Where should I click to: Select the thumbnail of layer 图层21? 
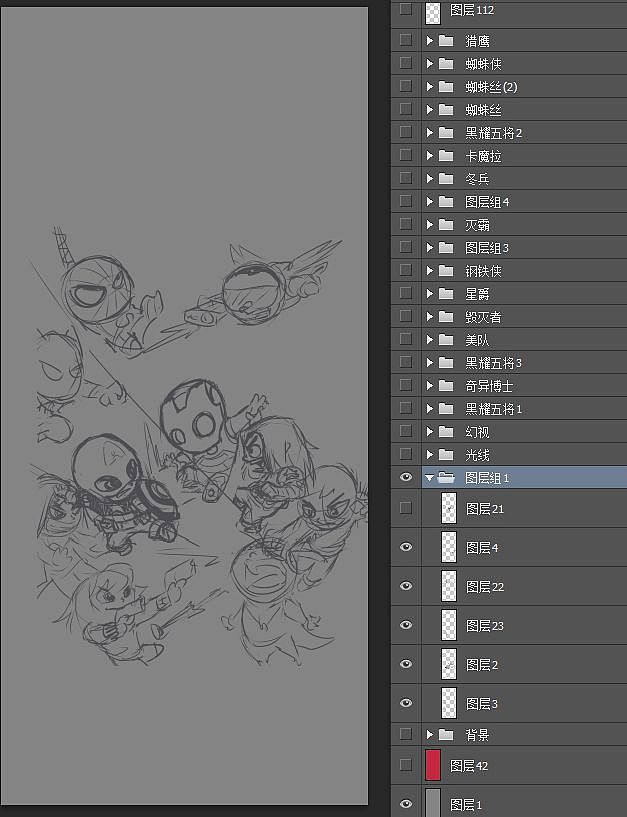click(x=449, y=508)
